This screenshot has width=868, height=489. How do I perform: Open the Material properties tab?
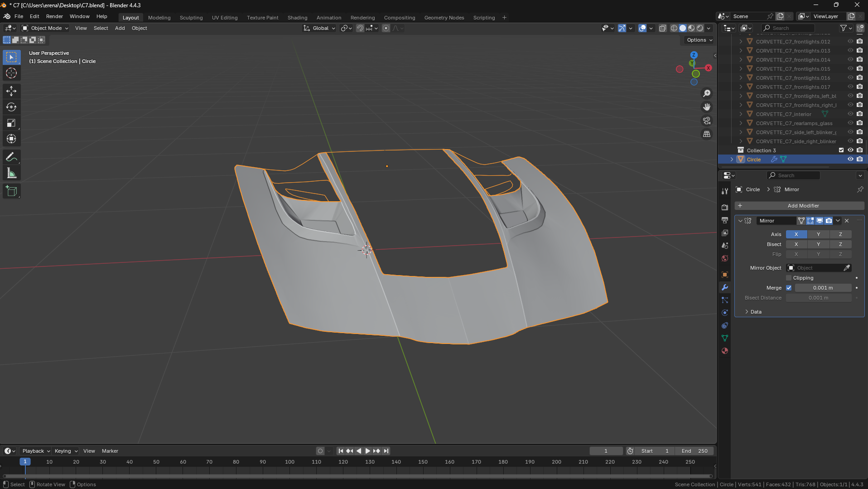725,351
